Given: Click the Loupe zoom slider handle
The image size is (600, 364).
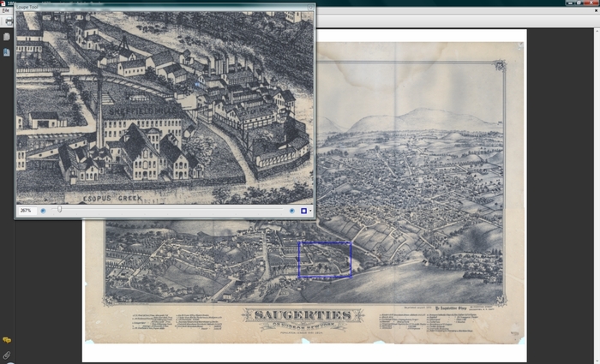Looking at the screenshot, I should (59, 209).
